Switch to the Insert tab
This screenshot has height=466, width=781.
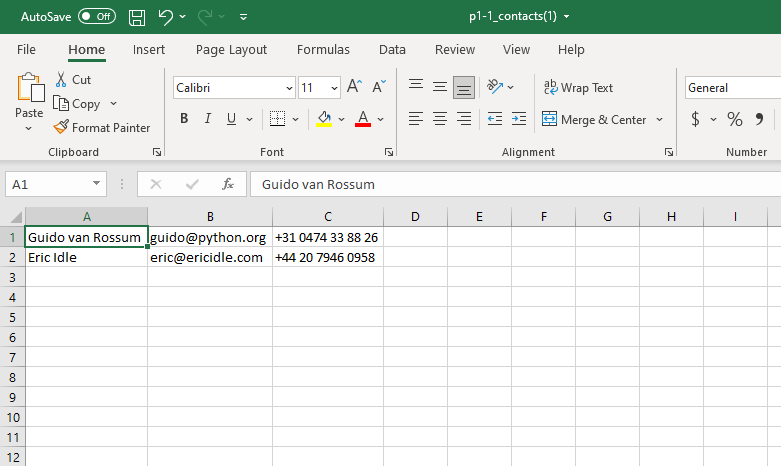(148, 49)
